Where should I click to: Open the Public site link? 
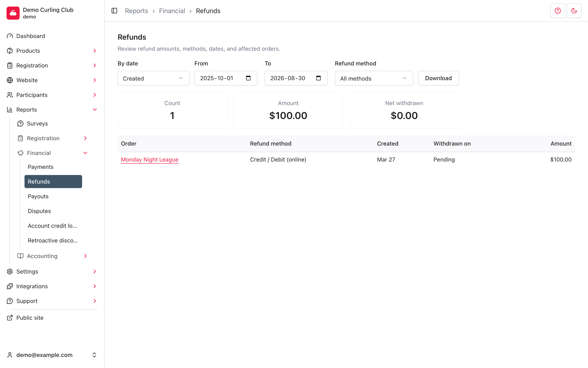click(x=52, y=318)
